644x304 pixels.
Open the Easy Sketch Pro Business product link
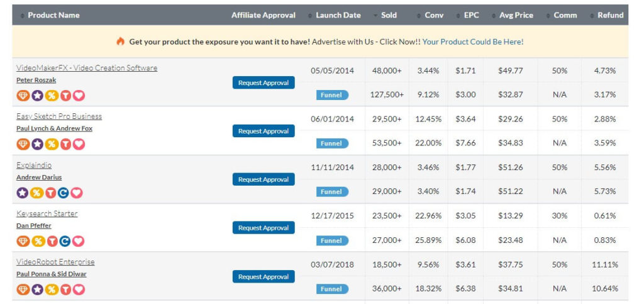click(x=59, y=116)
